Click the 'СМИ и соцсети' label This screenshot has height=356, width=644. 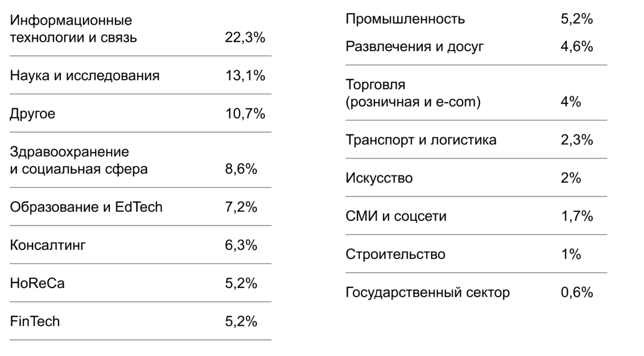coord(396,216)
